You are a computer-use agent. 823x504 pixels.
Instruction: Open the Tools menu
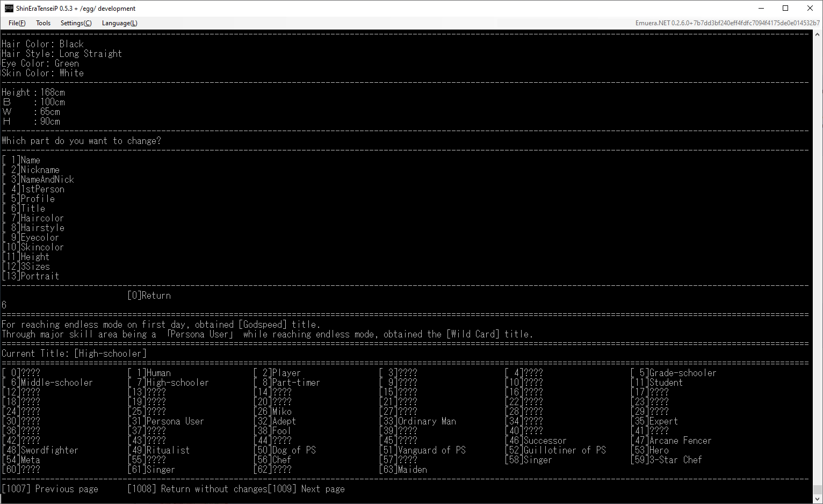click(x=43, y=23)
